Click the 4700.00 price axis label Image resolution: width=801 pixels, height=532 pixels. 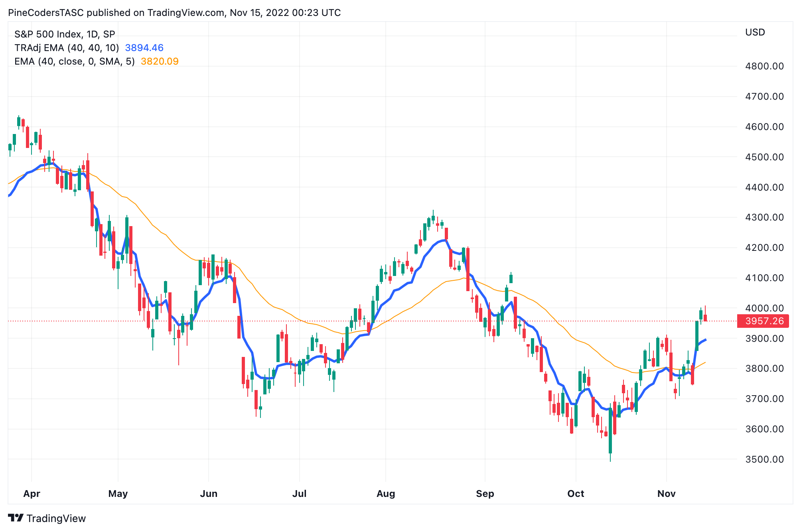(764, 97)
